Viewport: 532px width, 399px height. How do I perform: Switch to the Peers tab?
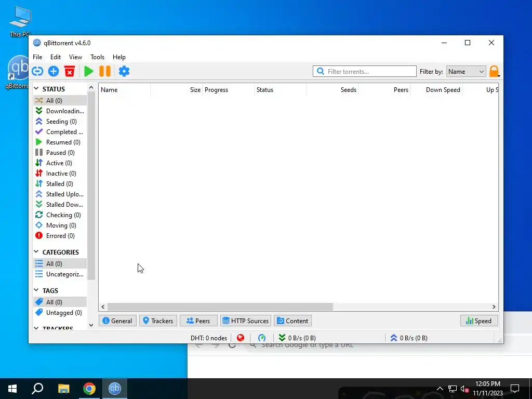click(x=198, y=321)
